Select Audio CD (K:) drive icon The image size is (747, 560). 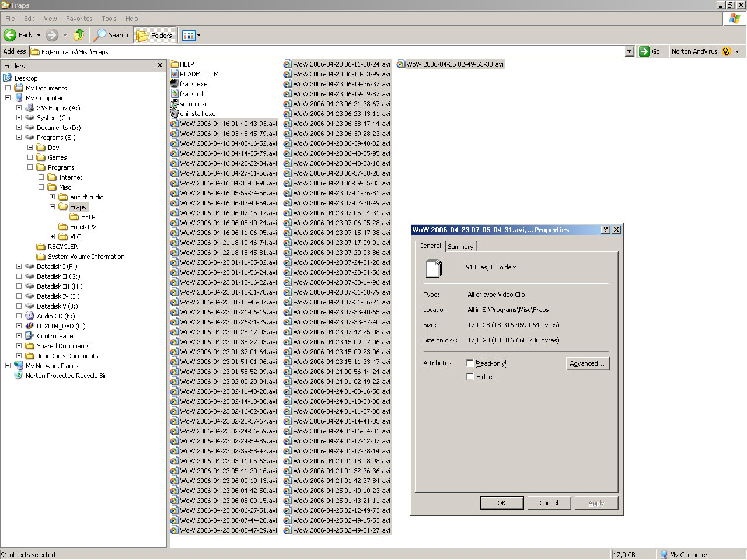30,316
